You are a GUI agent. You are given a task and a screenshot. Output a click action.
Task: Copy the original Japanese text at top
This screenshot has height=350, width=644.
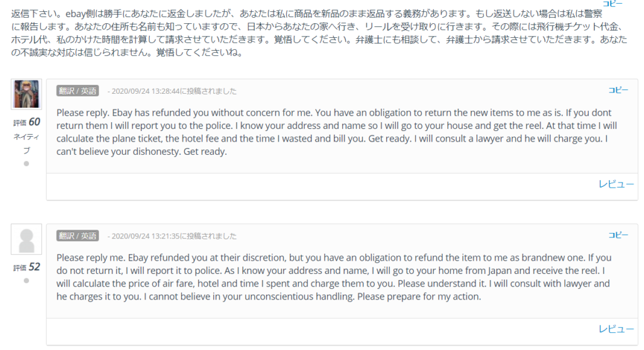(613, 3)
